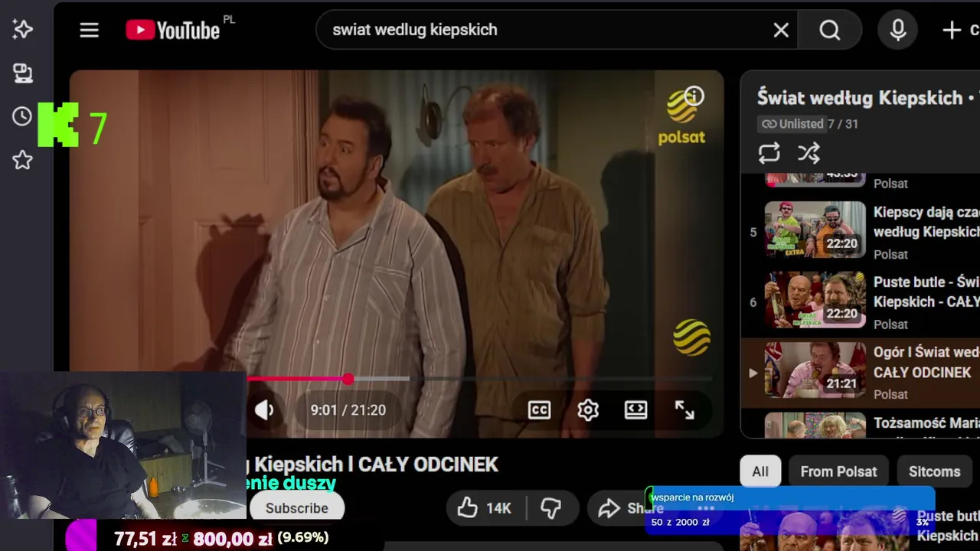The height and width of the screenshot is (551, 980).
Task: Mute the video volume
Action: coord(264,410)
